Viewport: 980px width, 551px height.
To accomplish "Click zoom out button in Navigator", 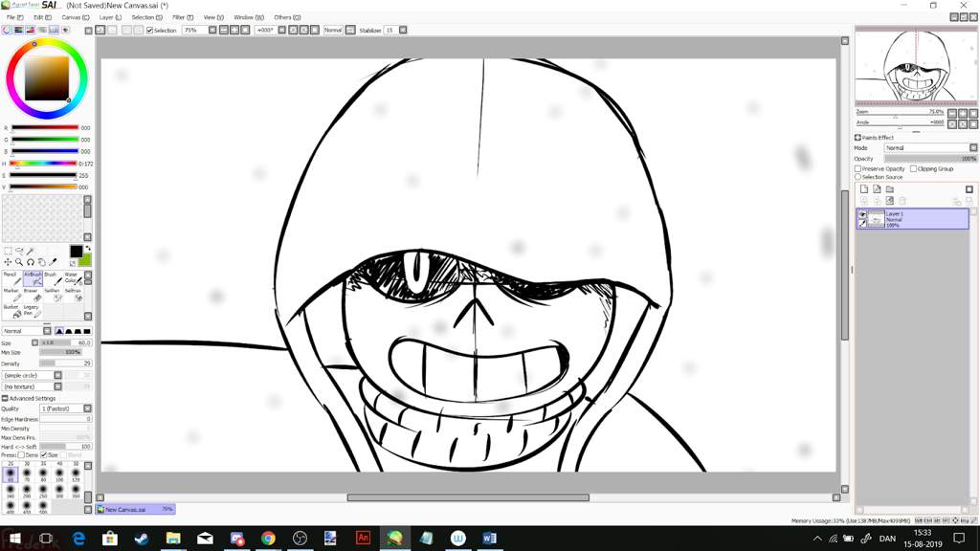I will [952, 113].
